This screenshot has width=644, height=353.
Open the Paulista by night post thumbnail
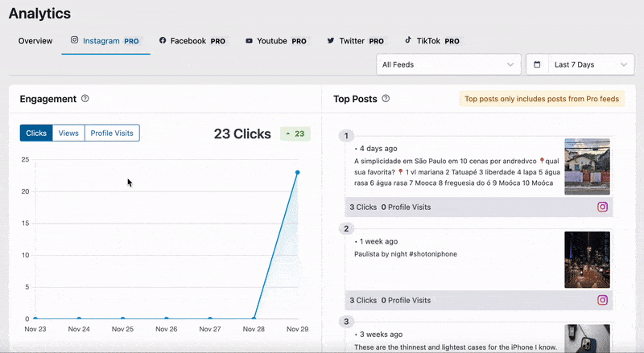point(587,260)
